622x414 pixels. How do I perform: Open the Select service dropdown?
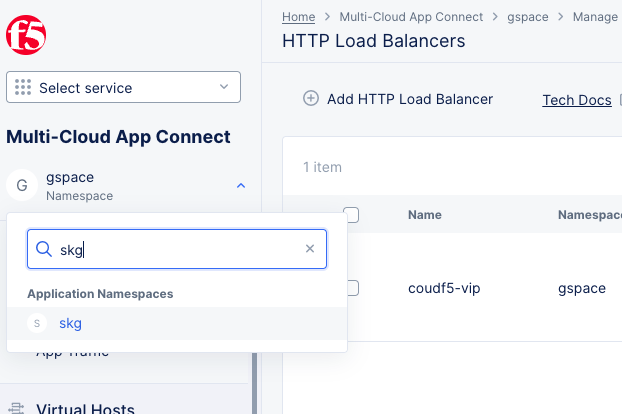coord(123,88)
